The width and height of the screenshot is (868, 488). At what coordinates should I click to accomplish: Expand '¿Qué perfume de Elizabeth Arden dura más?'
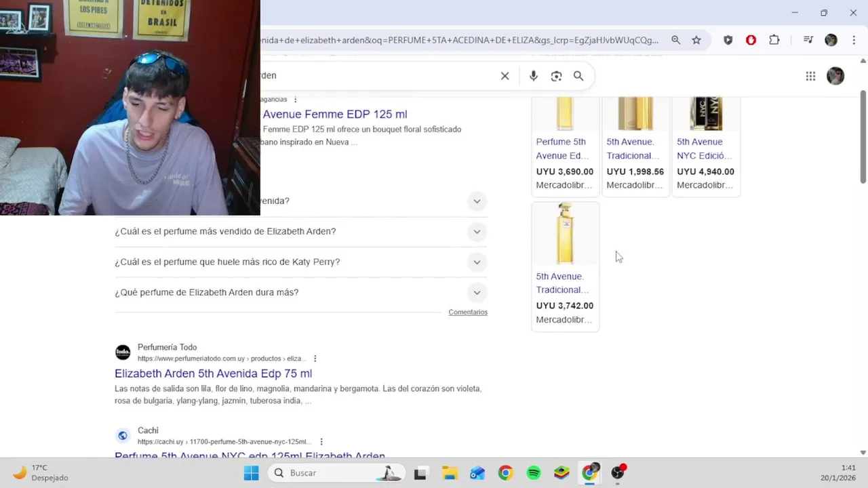pos(301,293)
